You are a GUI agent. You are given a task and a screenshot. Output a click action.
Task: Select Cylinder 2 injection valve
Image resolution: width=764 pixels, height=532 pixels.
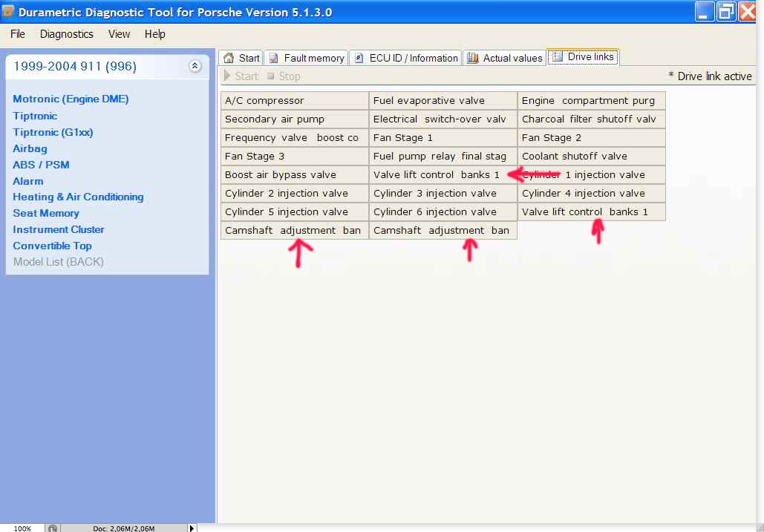point(295,193)
